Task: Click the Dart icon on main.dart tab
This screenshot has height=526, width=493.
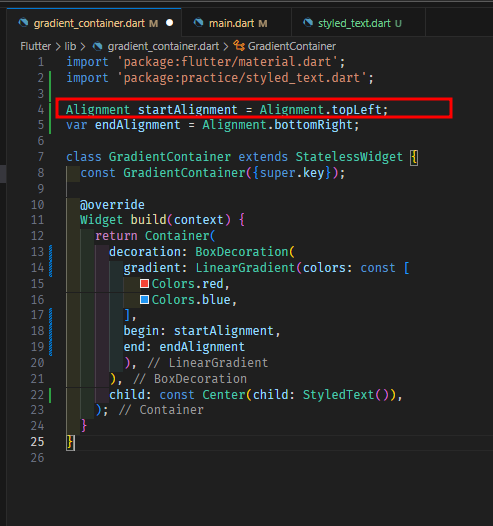Action: click(x=199, y=23)
